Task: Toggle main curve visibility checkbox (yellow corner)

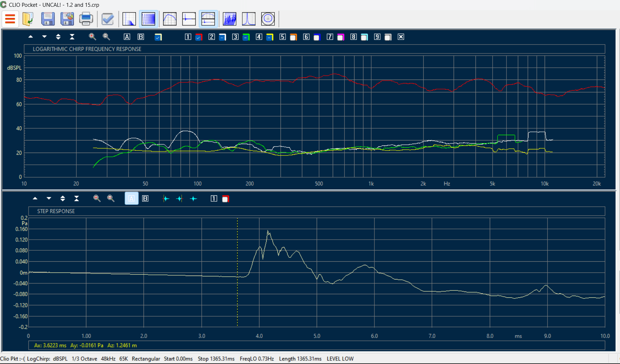Action: click(158, 37)
